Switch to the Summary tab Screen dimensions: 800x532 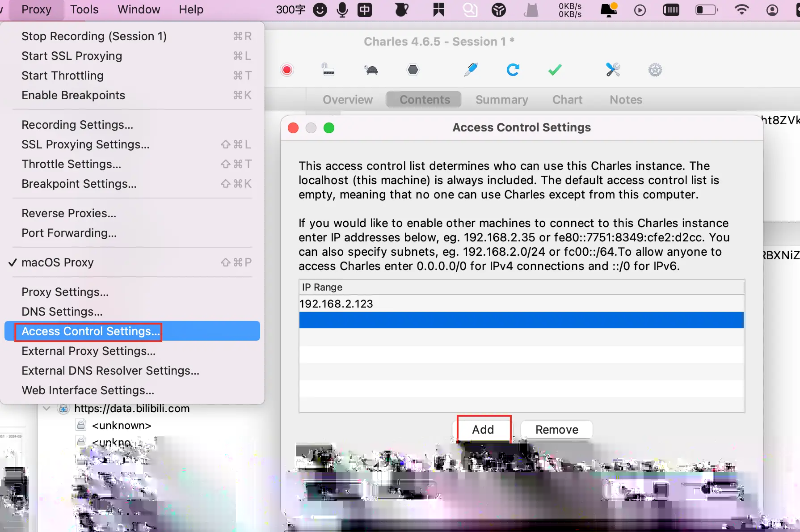pyautogui.click(x=501, y=100)
